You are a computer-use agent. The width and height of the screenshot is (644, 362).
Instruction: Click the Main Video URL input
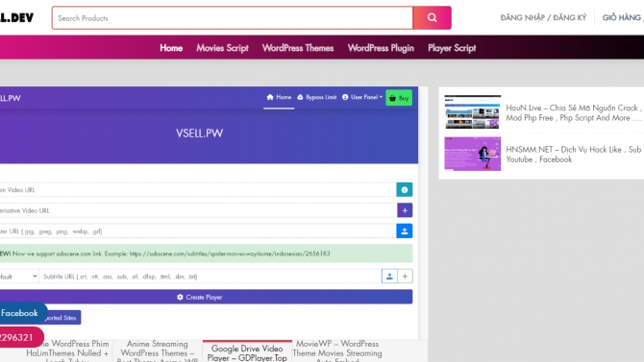click(198, 189)
